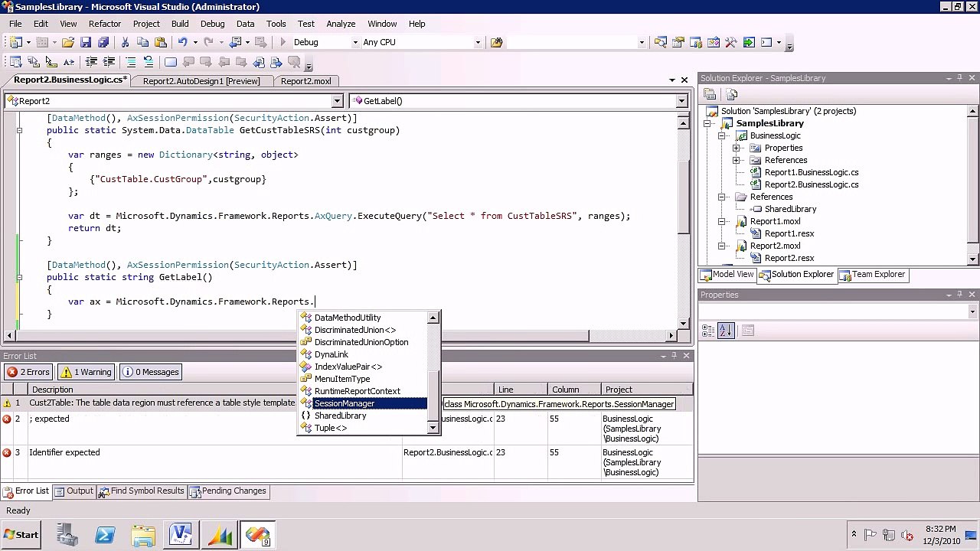Image resolution: width=980 pixels, height=551 pixels.
Task: Click the Find in Files icon
Action: click(x=496, y=43)
